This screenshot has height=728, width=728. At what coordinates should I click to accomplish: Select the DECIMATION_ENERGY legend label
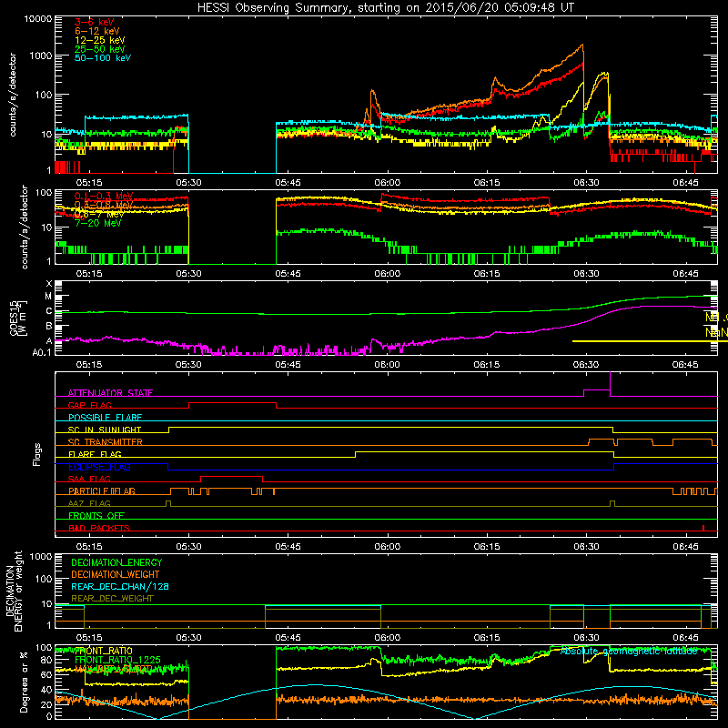(116, 562)
